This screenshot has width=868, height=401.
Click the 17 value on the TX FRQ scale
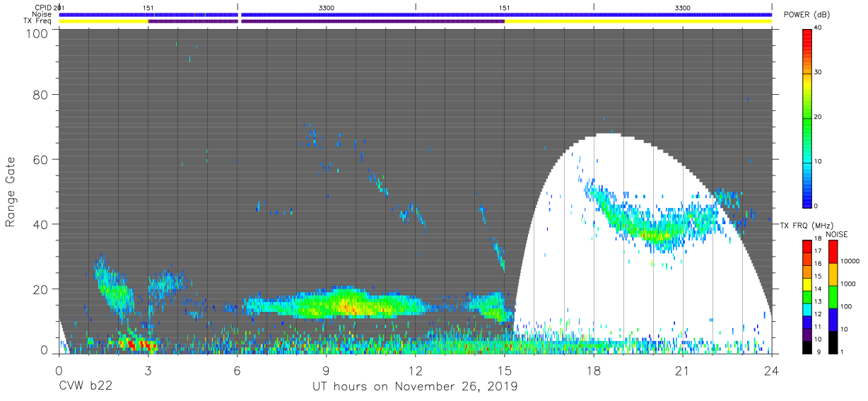[819, 251]
